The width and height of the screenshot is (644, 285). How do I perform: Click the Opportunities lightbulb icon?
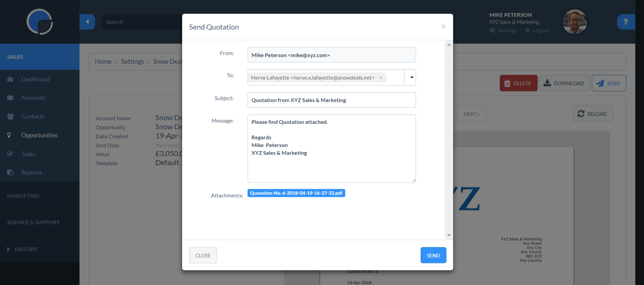[x=10, y=135]
